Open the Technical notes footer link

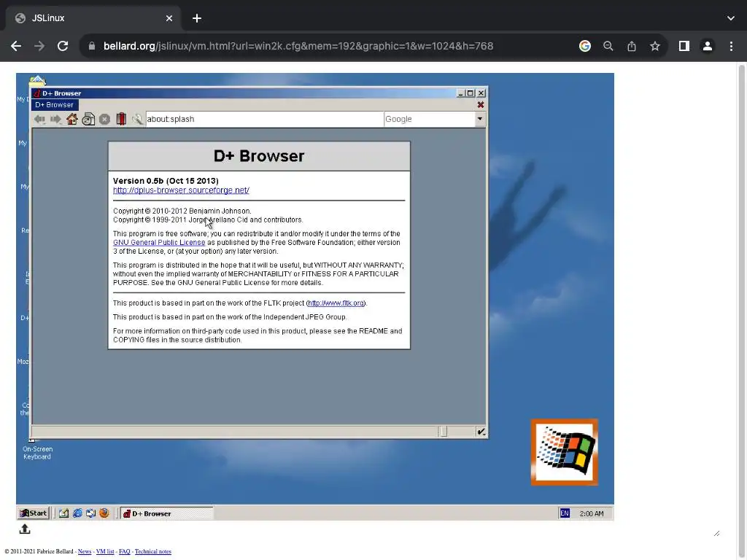[153, 551]
